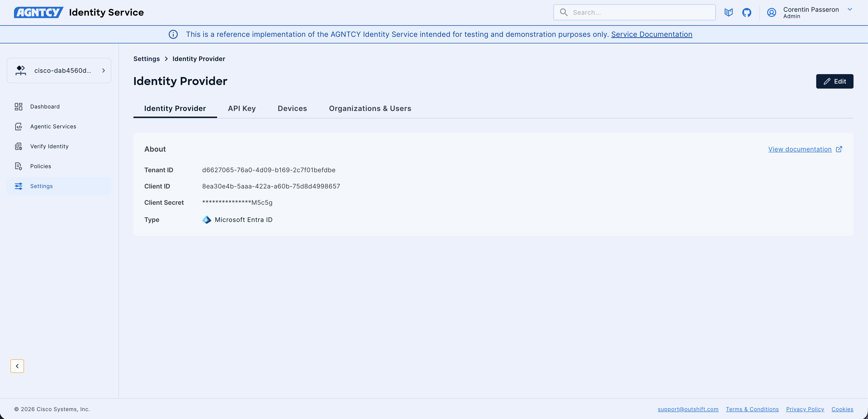
Task: Open the GitHub icon in header
Action: pyautogui.click(x=747, y=12)
